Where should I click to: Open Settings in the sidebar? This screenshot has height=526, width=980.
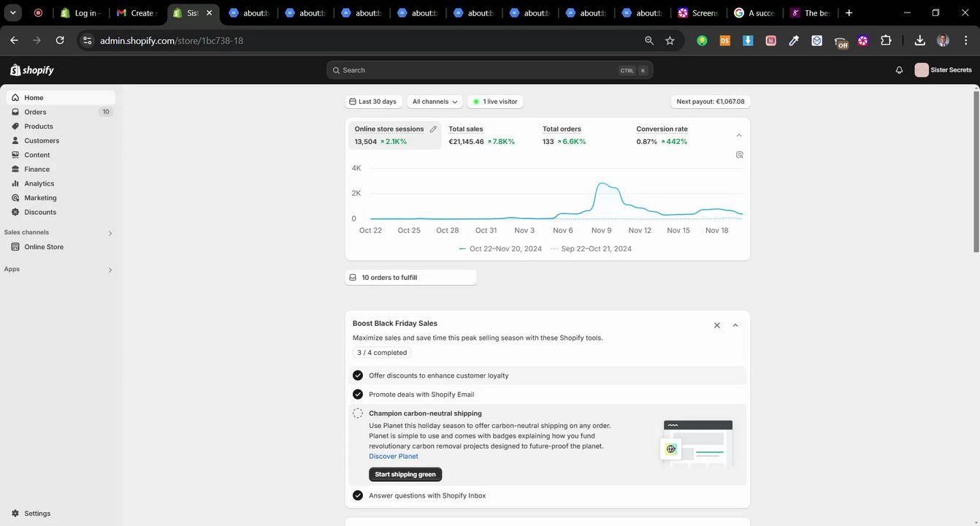[x=37, y=514]
